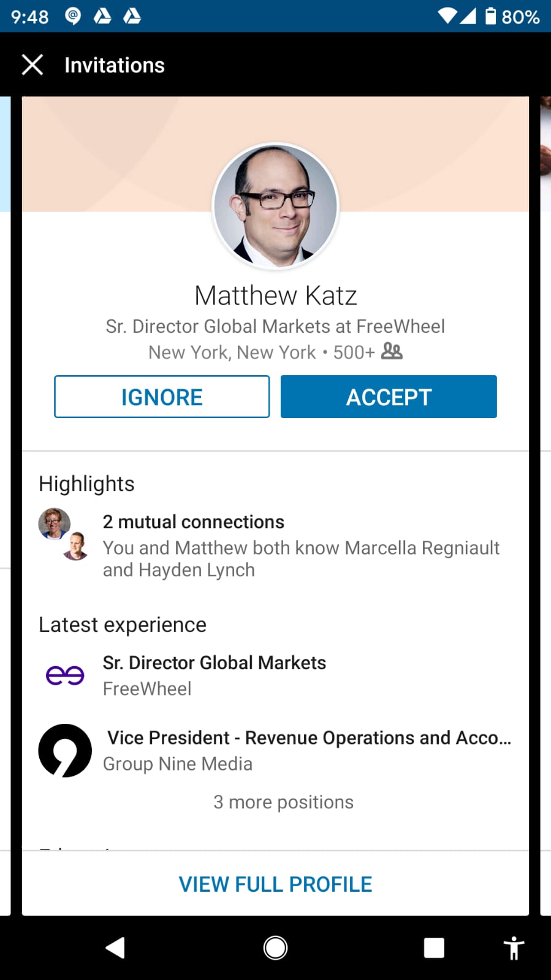Expand the 3 more positions list
Viewport: 551px width, 980px height.
tap(283, 802)
